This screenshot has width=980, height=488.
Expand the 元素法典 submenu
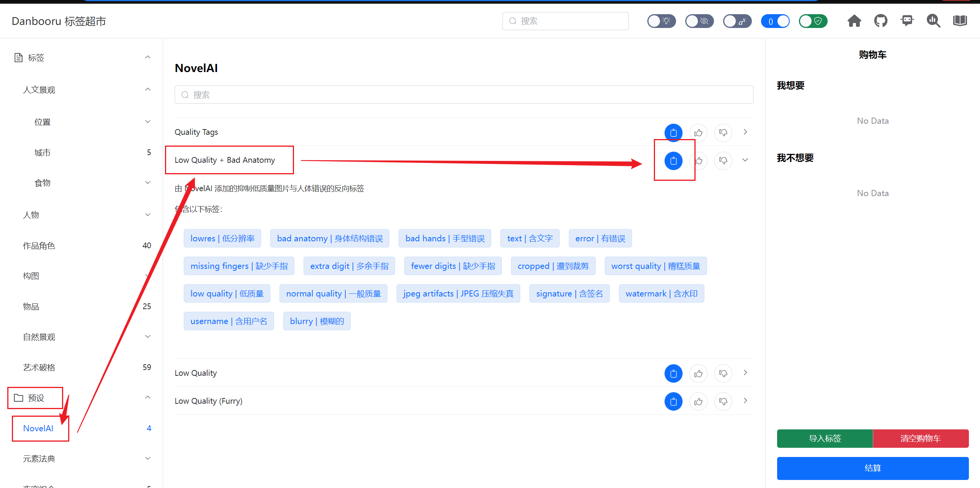point(81,459)
